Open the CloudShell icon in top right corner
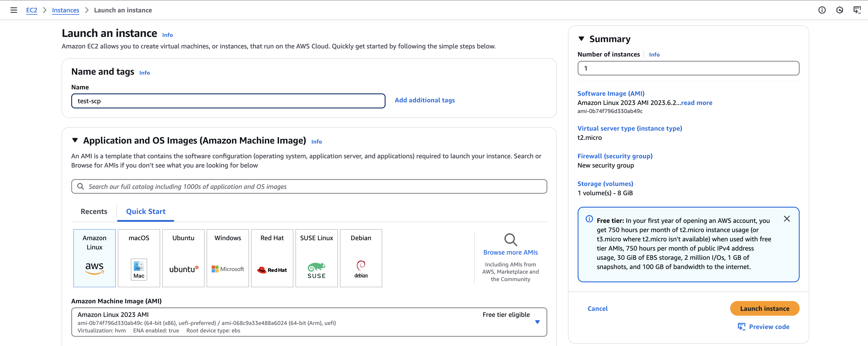This screenshot has height=346, width=868. [857, 10]
